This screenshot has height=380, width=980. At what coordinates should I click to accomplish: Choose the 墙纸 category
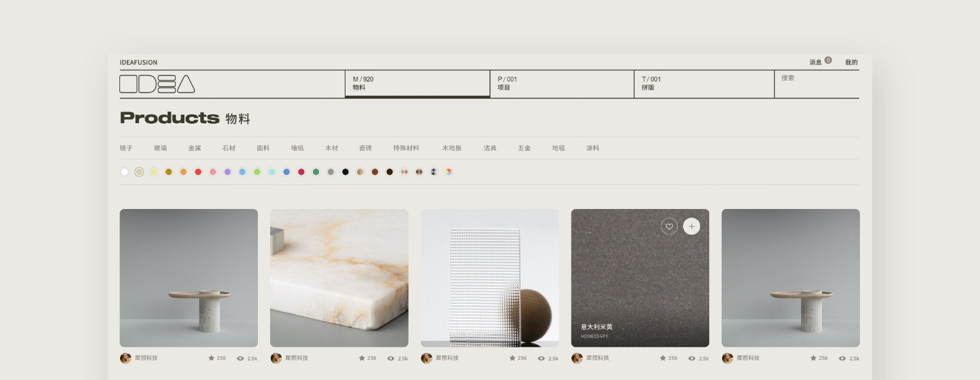pyautogui.click(x=298, y=148)
